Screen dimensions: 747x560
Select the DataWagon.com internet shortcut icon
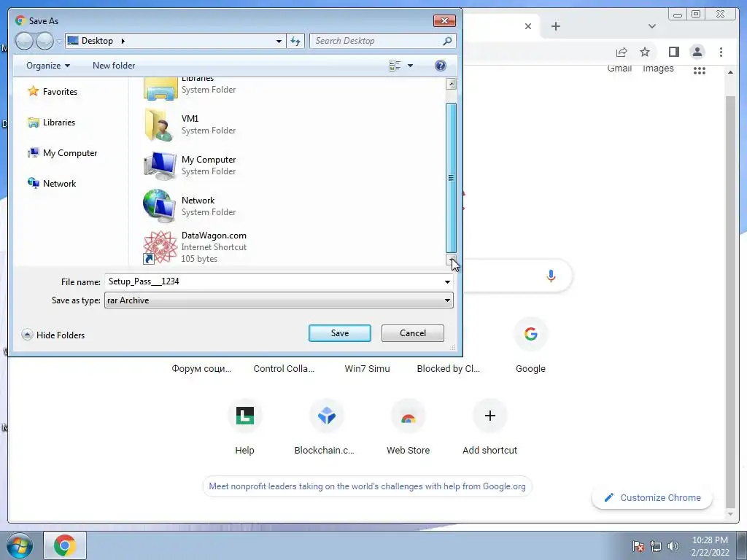click(x=160, y=247)
